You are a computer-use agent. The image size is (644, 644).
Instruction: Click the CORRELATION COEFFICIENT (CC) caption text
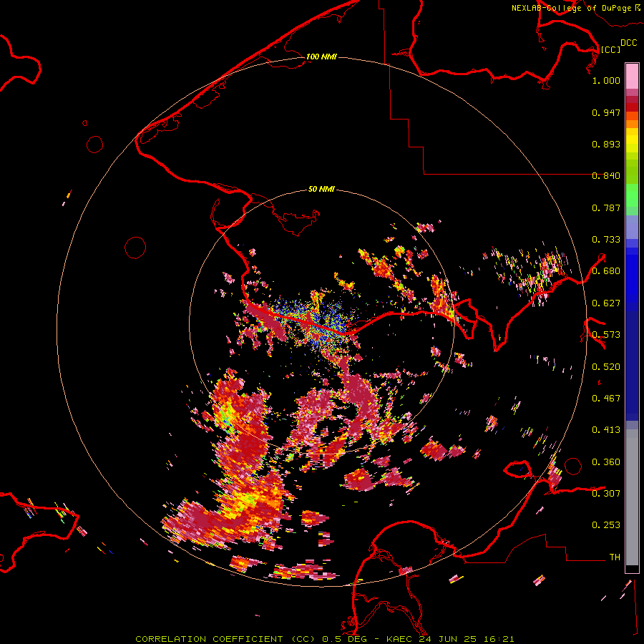[x=225, y=639]
